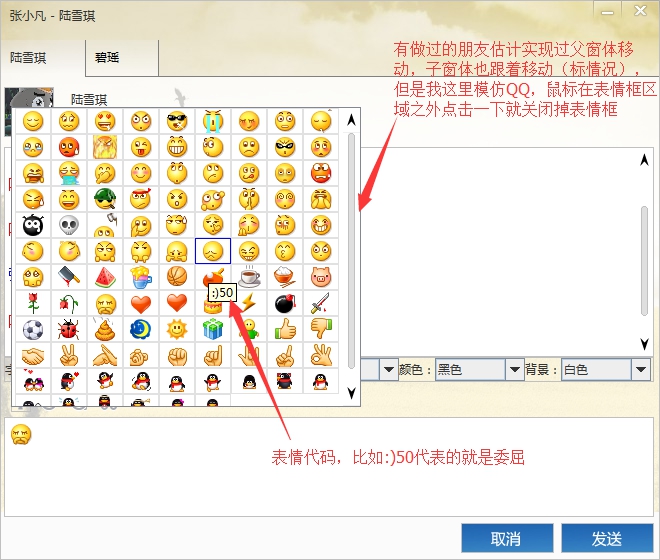Click chat history scroll down arrow
This screenshot has height=560, width=660.
[644, 344]
